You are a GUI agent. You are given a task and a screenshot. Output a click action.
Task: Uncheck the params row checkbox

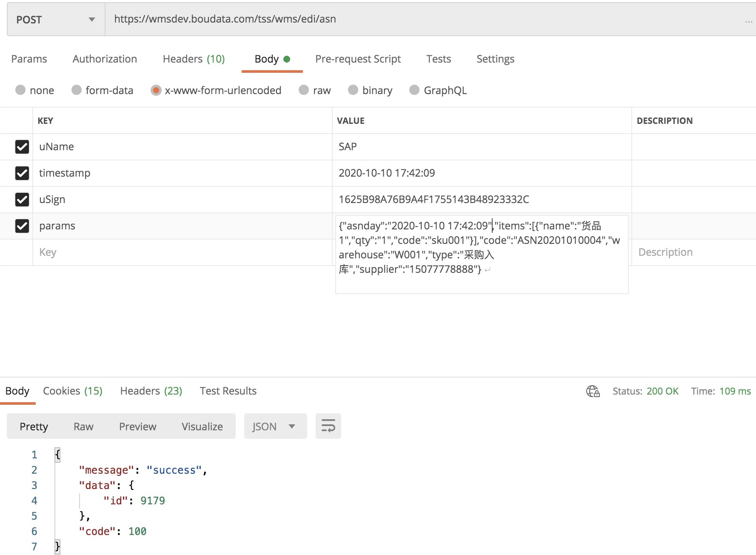click(22, 226)
